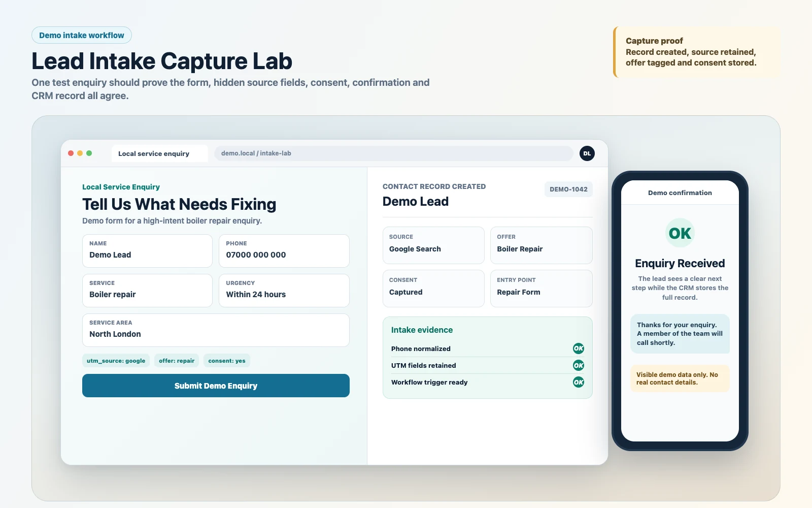The height and width of the screenshot is (508, 812).
Task: Click the consent: yes tag
Action: click(227, 361)
